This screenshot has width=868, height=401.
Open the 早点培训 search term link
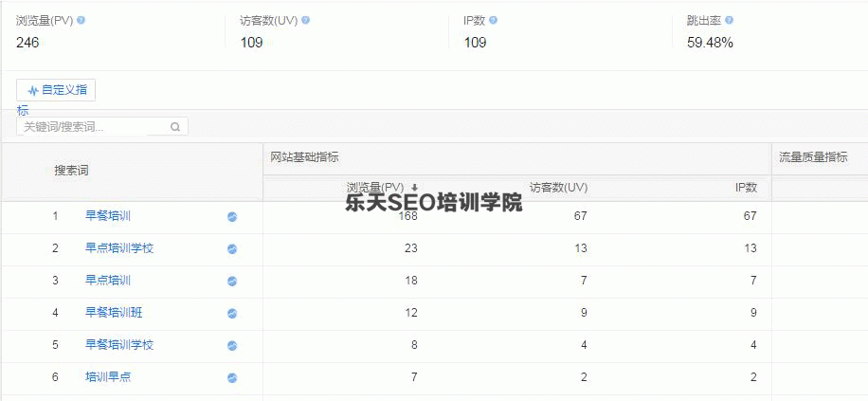108,281
